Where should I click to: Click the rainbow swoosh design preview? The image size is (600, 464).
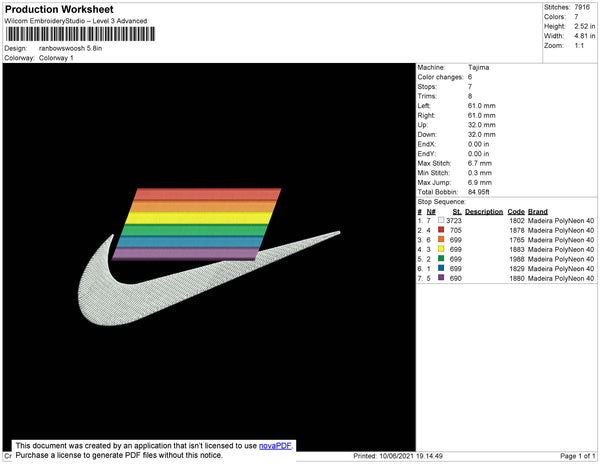[209, 257]
